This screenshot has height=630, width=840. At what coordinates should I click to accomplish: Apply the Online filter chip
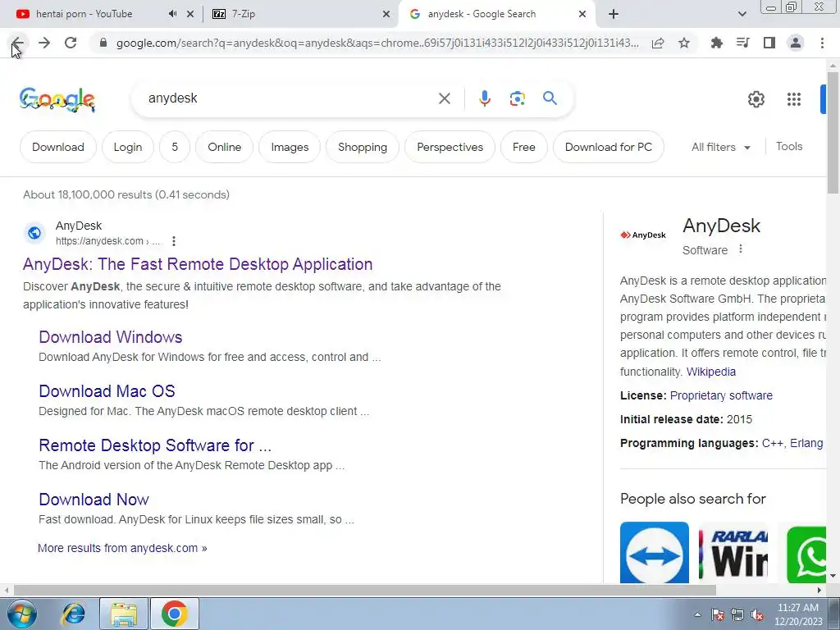[x=225, y=147]
